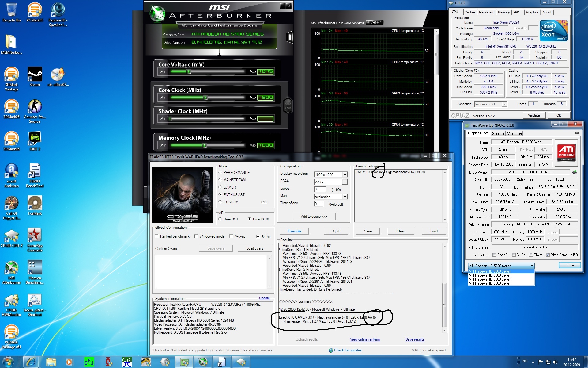This screenshot has width=588, height=368.
Task: Launch the MSI Afterburner desktop shortcut
Action: tap(12, 272)
